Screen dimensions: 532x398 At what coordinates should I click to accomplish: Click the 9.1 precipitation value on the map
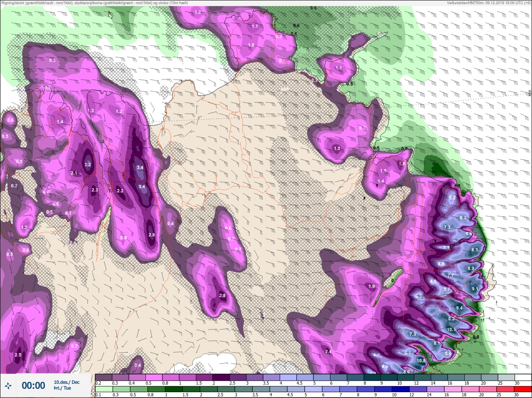475,289
